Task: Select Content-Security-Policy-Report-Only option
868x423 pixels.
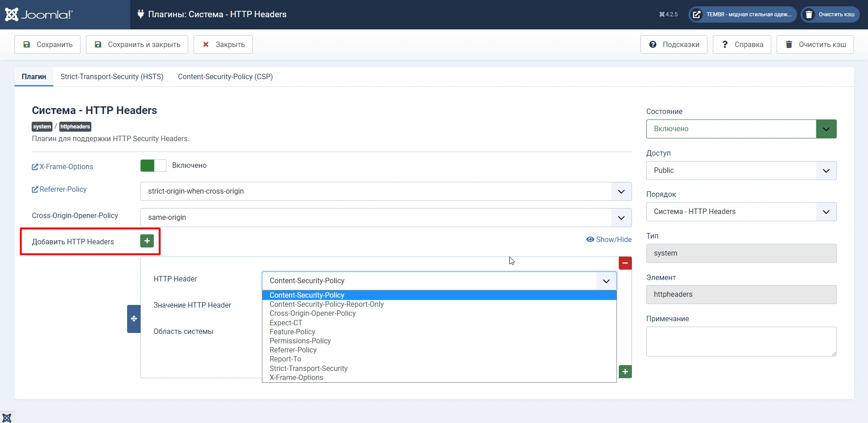Action: pos(439,304)
